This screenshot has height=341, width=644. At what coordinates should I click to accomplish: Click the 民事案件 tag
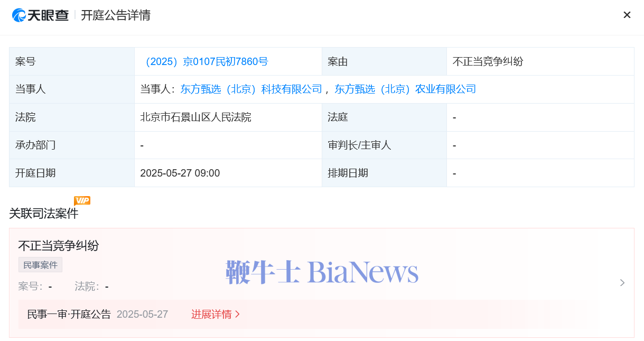(x=40, y=265)
